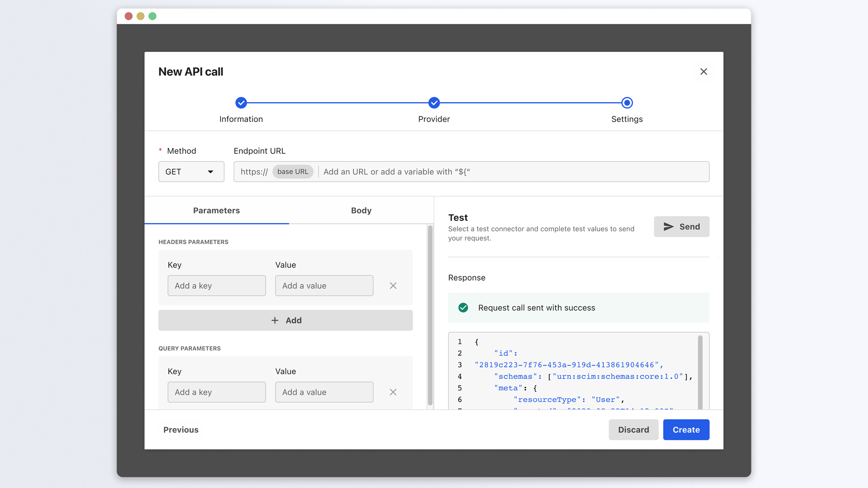The width and height of the screenshot is (868, 488).
Task: Remove the headers parameter row
Action: pos(393,286)
